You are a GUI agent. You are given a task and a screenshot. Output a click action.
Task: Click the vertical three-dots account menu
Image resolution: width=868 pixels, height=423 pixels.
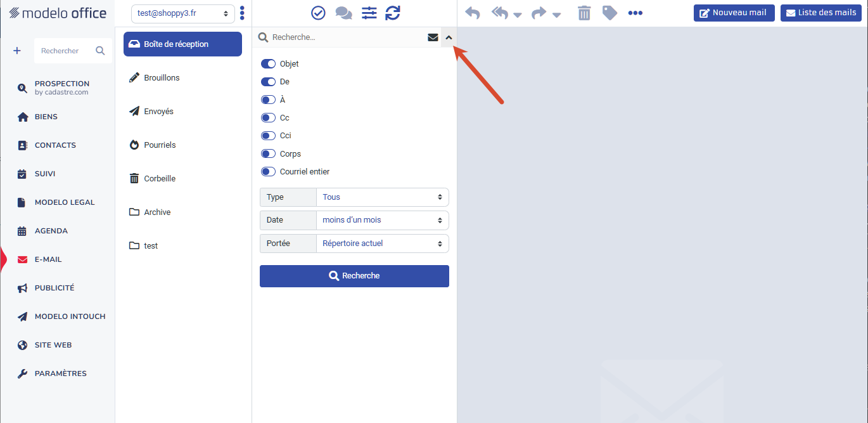[x=242, y=13]
